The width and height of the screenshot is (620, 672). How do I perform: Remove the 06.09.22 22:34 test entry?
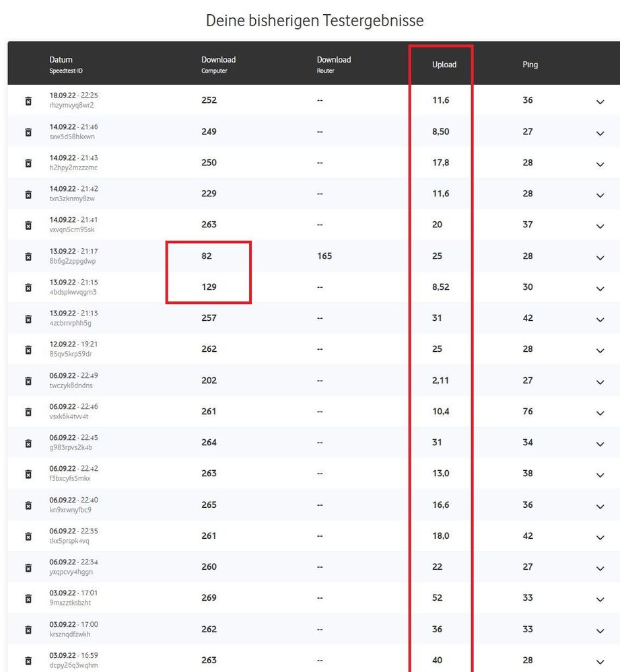click(28, 568)
